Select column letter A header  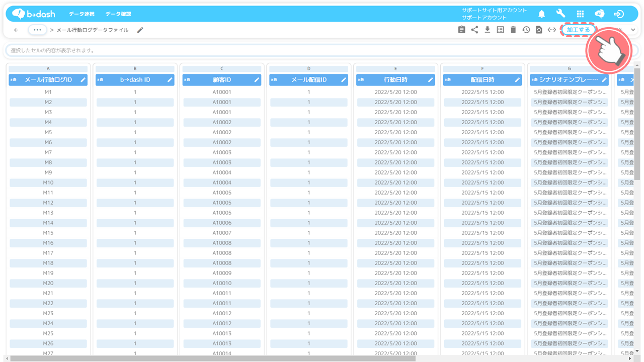click(x=48, y=69)
